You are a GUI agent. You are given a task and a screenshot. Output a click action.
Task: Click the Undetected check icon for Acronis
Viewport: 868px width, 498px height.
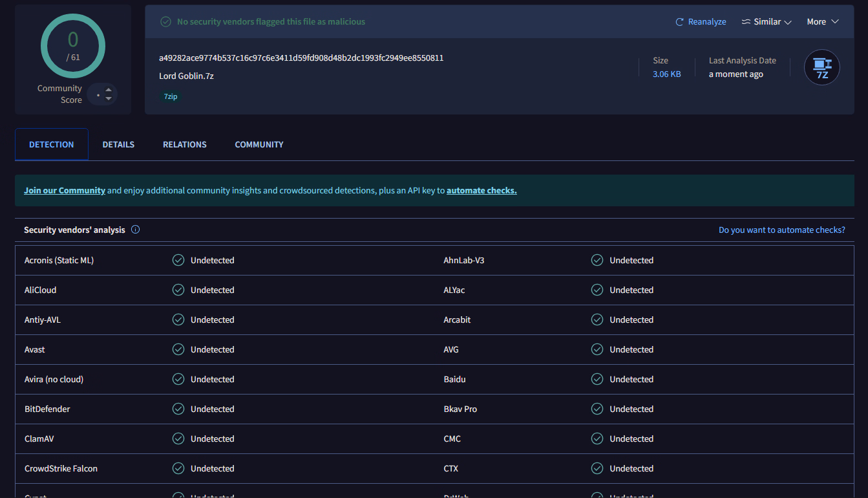point(178,261)
